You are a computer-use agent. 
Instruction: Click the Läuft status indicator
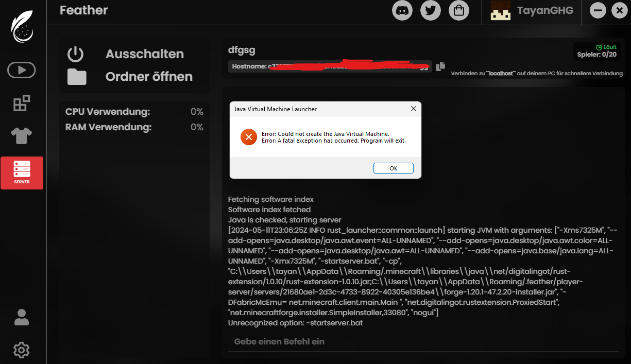pyautogui.click(x=606, y=47)
